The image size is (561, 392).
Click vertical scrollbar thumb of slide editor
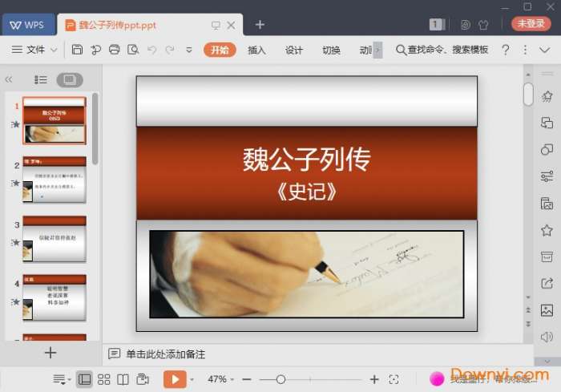click(528, 94)
